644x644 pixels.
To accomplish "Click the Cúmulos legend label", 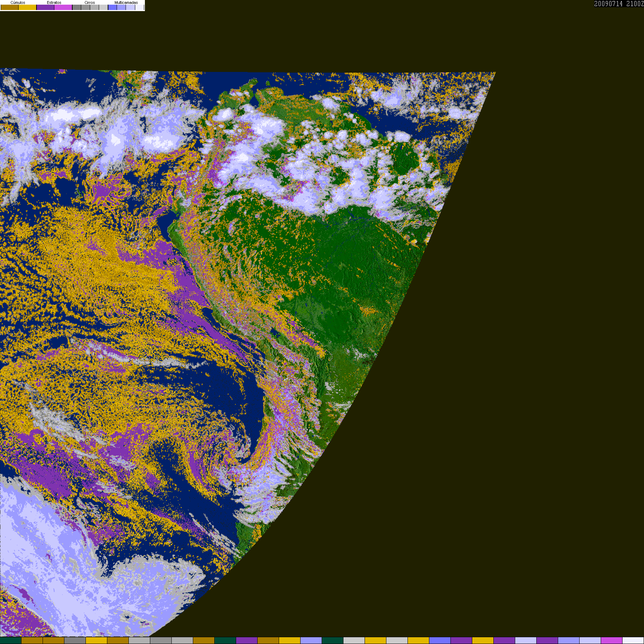I will pyautogui.click(x=18, y=3).
